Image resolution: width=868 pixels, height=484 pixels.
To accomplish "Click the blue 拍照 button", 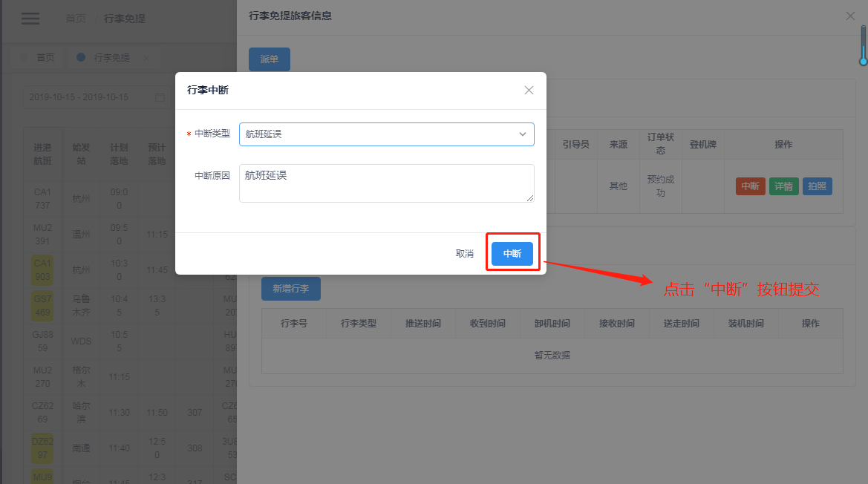I will pos(817,186).
